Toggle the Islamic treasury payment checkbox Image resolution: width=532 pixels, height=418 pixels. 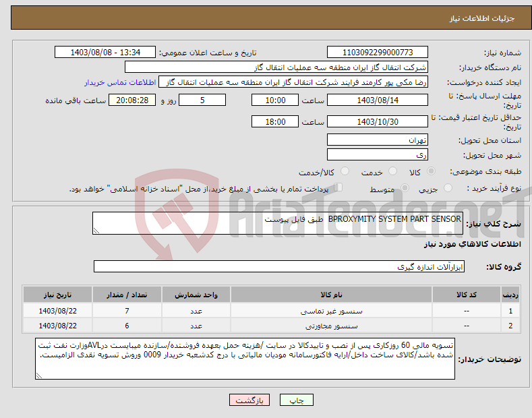338,187
